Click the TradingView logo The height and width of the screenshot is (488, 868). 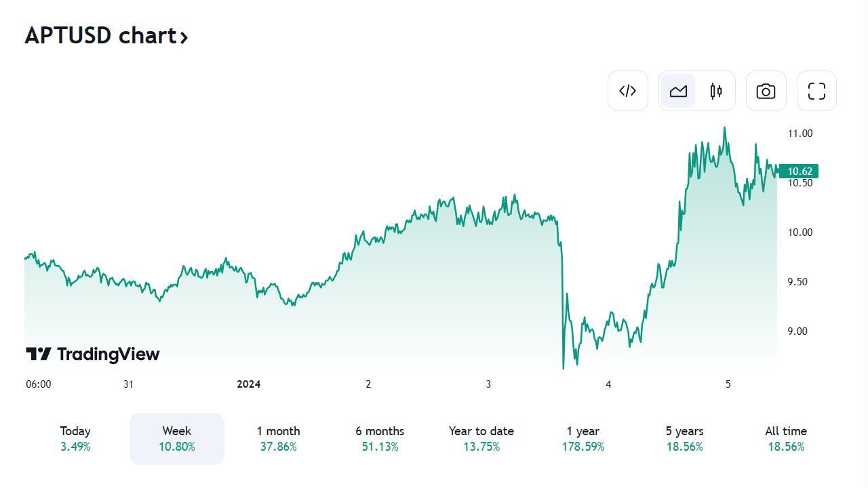pos(93,354)
